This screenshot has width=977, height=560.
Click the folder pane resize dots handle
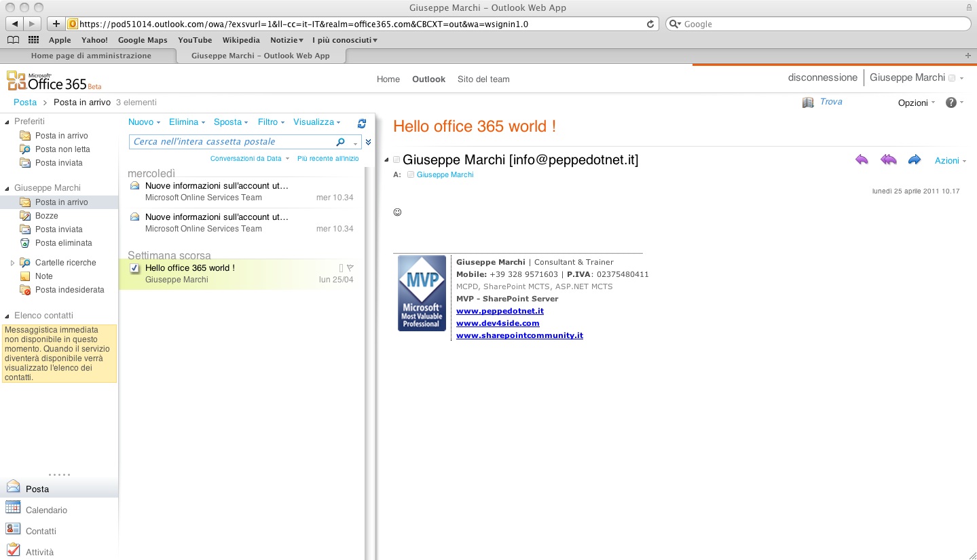tap(59, 474)
